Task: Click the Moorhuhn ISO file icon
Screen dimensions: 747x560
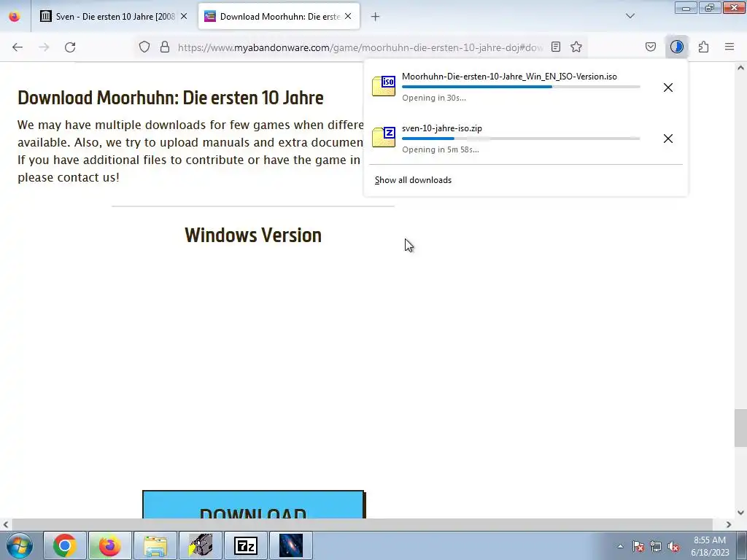Action: 384,86
